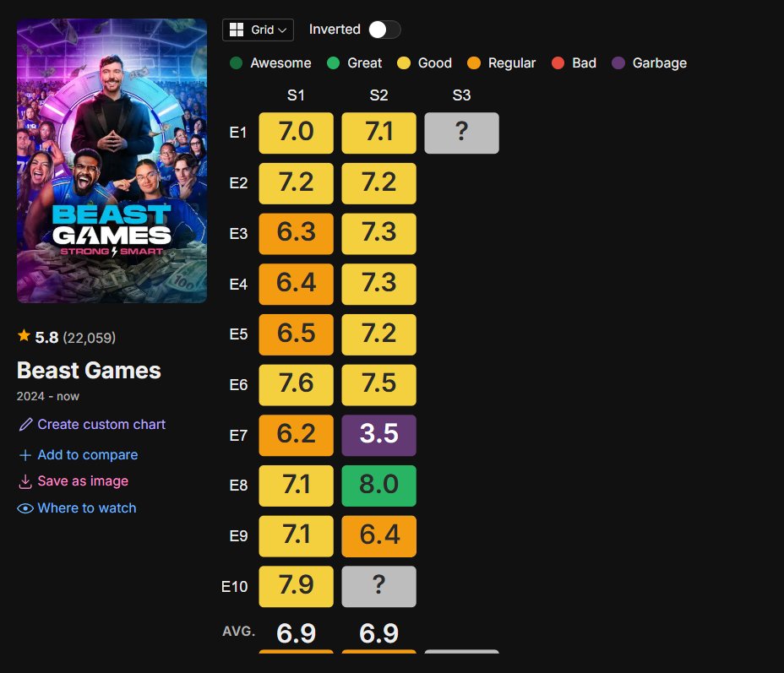The height and width of the screenshot is (673, 784).
Task: Open the S3 E1 unrated question-mark cell
Action: 461,133
